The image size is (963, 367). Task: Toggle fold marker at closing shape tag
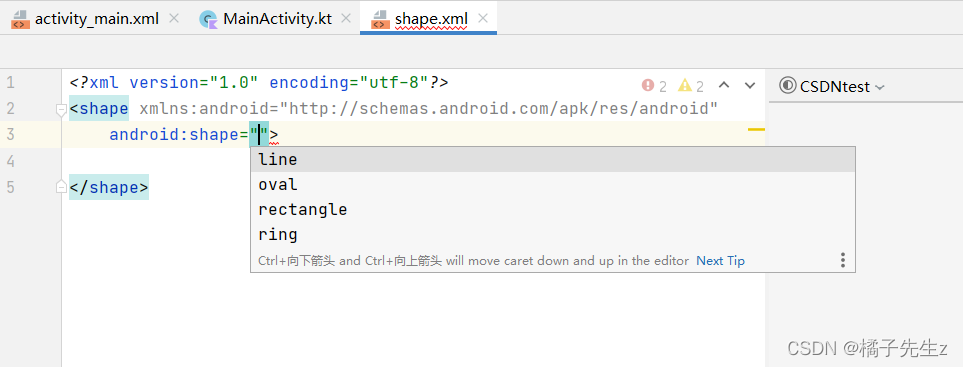coord(61,187)
